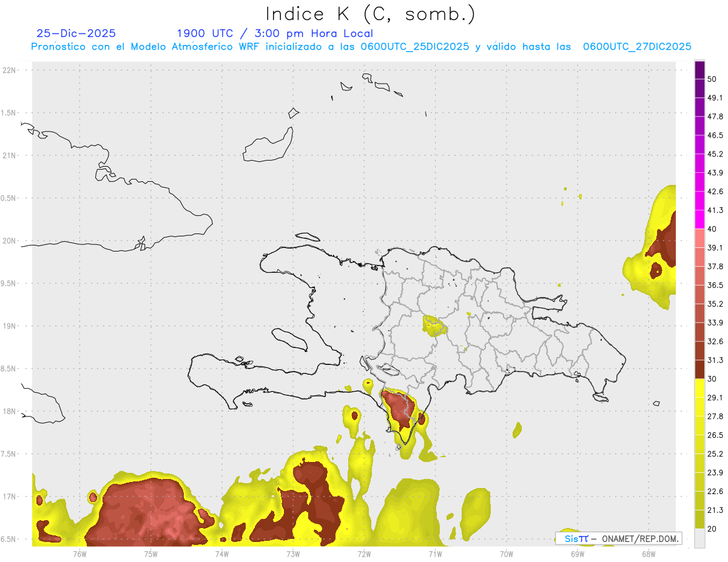Click legend value "29.1"
The height and width of the screenshot is (562, 728).
(715, 397)
